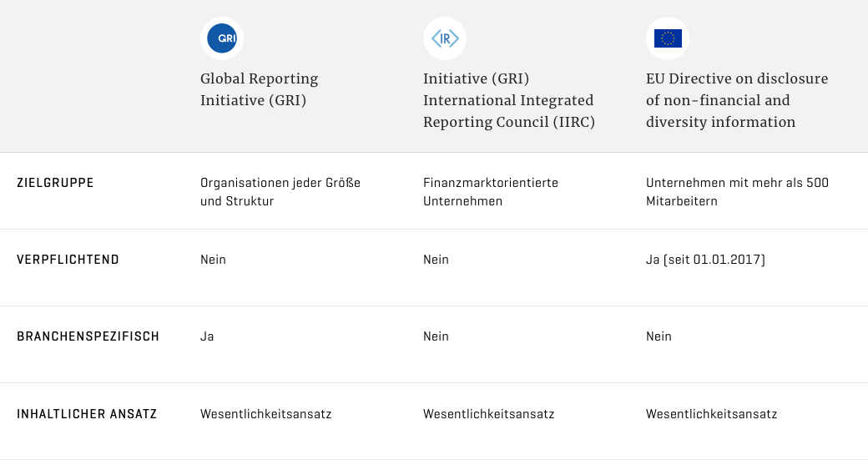Click the BRANCHENSPEZIFISCH row label

pyautogui.click(x=88, y=336)
